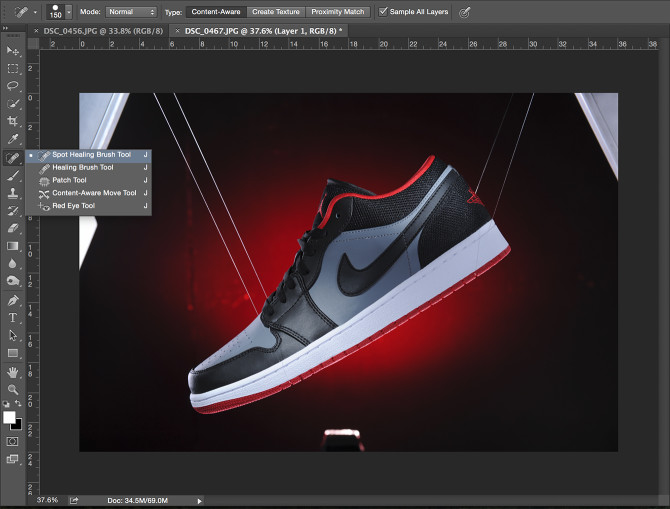Image resolution: width=670 pixels, height=509 pixels.
Task: Toggle Quick Mask mode
Action: 12,441
